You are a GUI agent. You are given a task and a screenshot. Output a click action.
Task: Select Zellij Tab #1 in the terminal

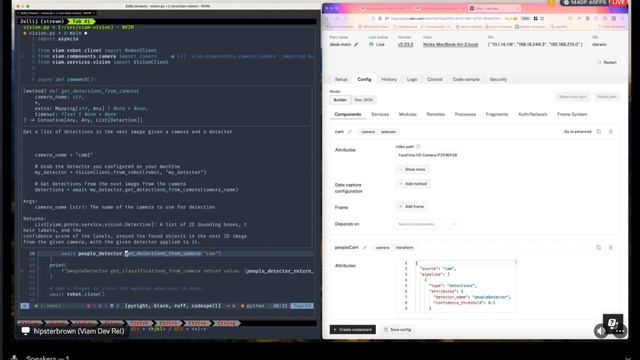[x=81, y=21]
